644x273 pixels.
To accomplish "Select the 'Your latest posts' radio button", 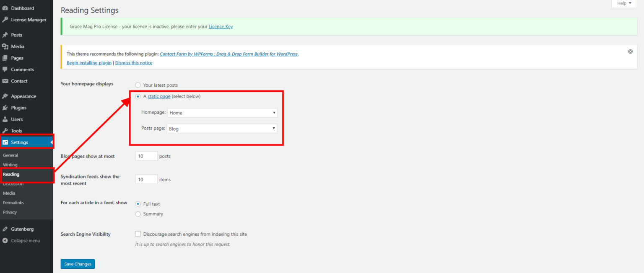I will (x=138, y=85).
